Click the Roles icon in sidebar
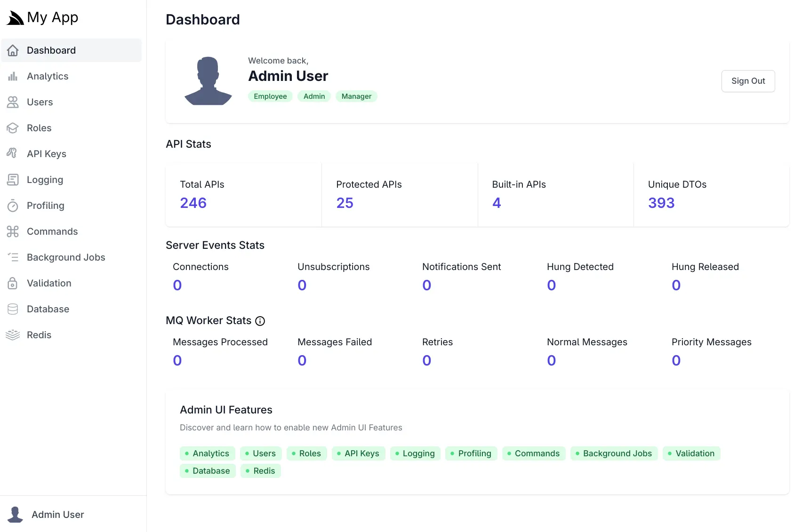802x532 pixels. click(x=13, y=128)
